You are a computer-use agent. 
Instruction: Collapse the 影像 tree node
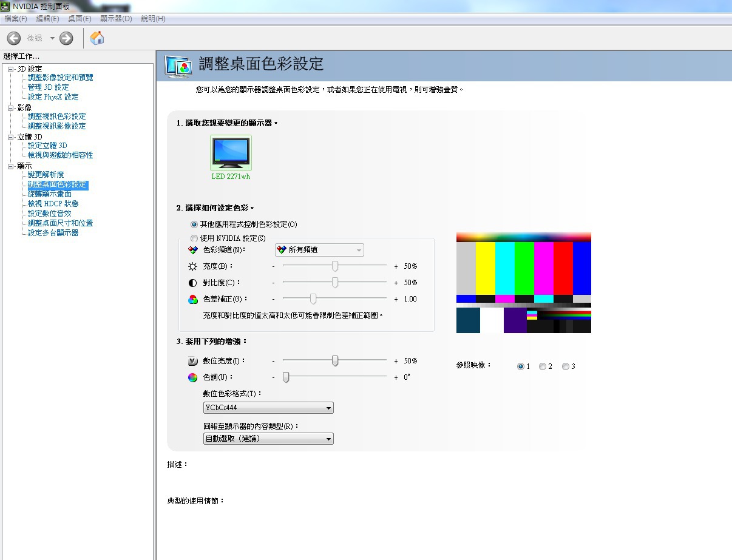10,108
